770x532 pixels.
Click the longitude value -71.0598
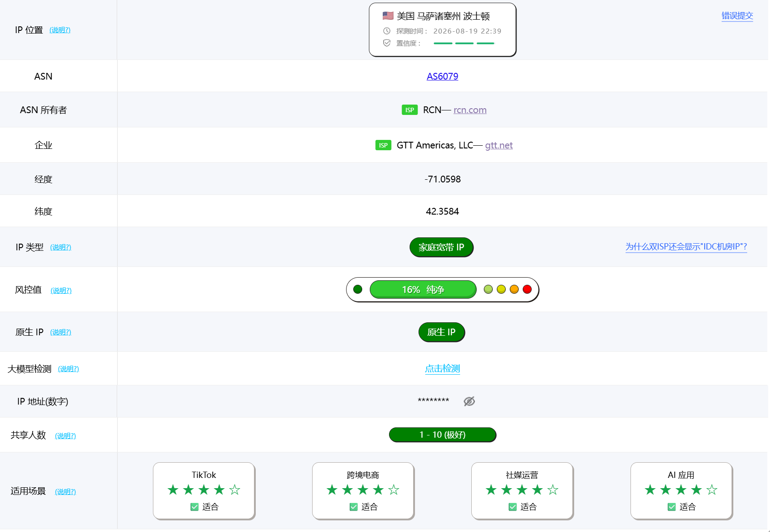[443, 179]
